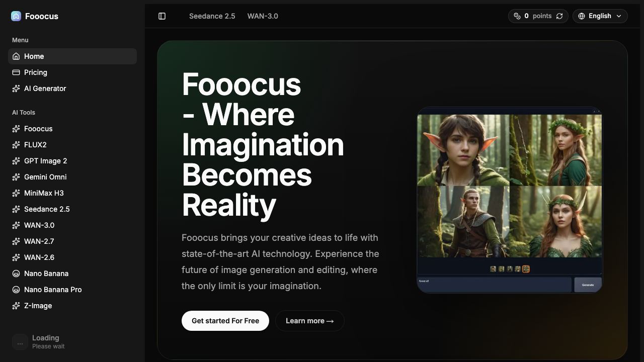The image size is (644, 362).
Task: Click the WAN-2.7 sparkle icon
Action: pyautogui.click(x=16, y=241)
